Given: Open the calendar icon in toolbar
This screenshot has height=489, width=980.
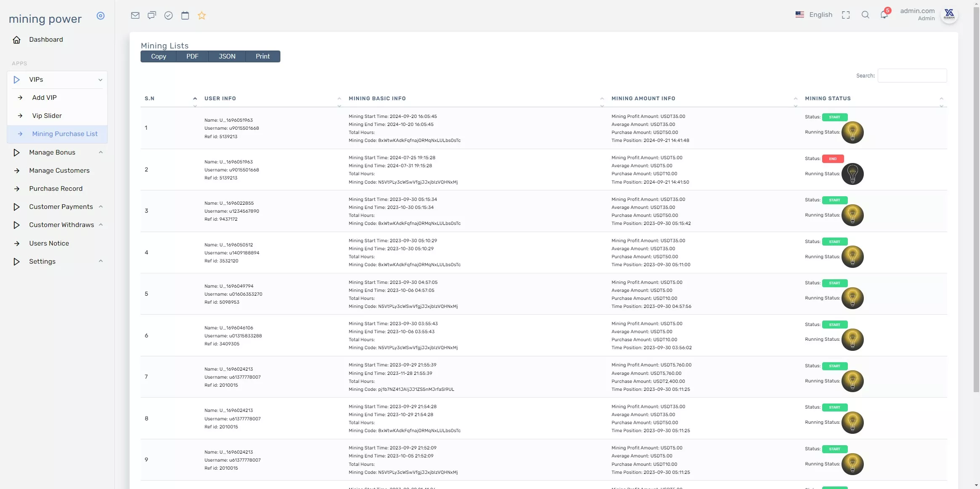Looking at the screenshot, I should [x=185, y=16].
